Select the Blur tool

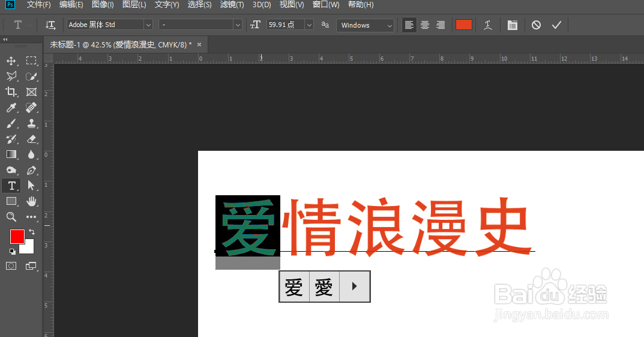(31, 154)
